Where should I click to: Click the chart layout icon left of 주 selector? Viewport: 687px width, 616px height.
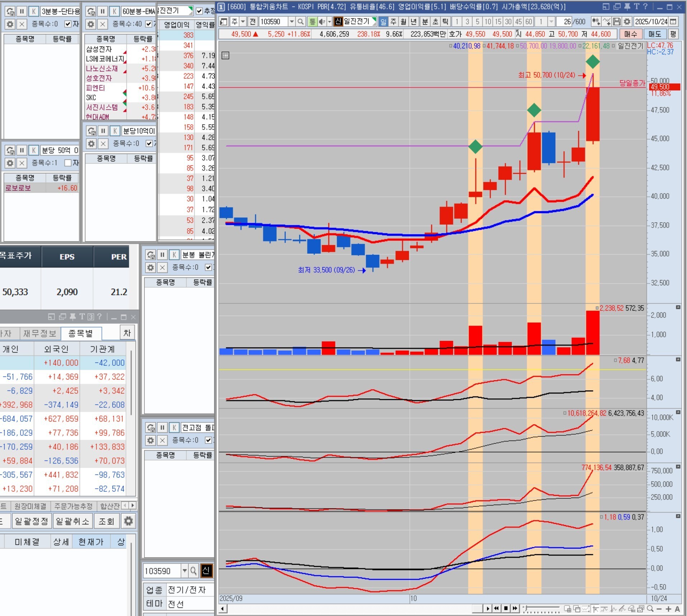point(224,22)
